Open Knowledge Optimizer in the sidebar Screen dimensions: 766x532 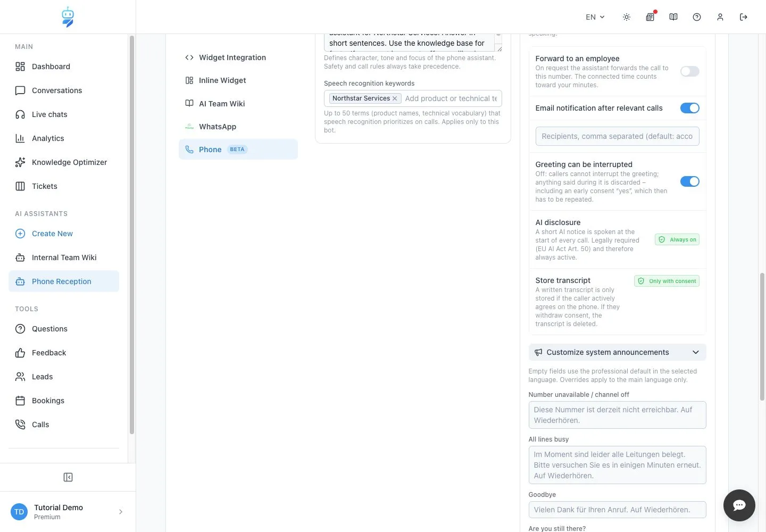pyautogui.click(x=64, y=162)
